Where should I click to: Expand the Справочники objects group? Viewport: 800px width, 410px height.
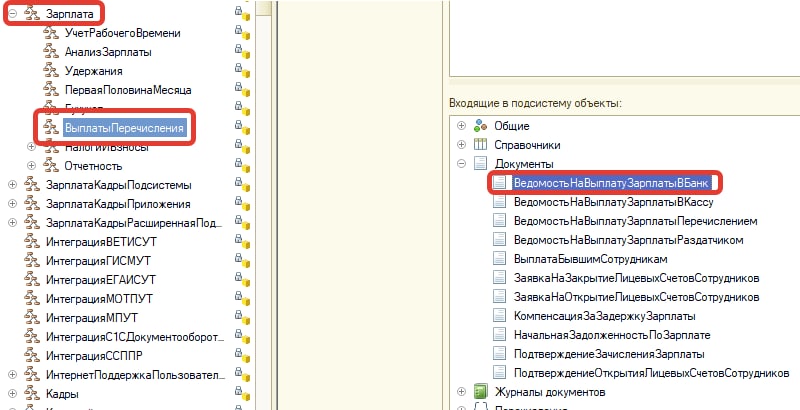pos(462,145)
